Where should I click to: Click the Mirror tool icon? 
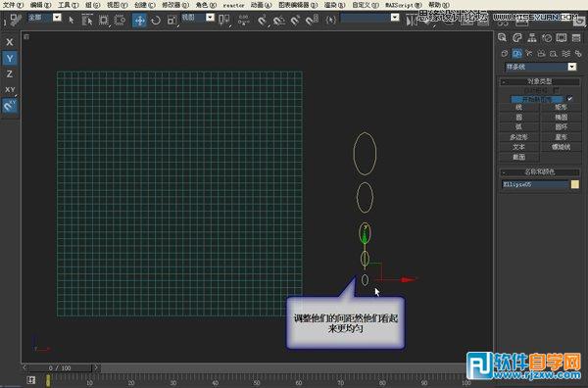pos(412,20)
